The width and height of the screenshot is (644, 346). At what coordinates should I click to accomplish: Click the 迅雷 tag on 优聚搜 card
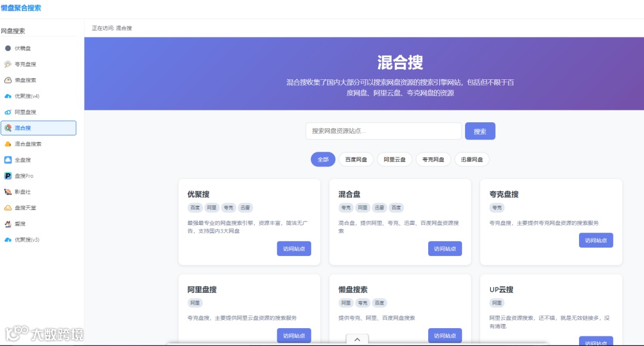245,208
